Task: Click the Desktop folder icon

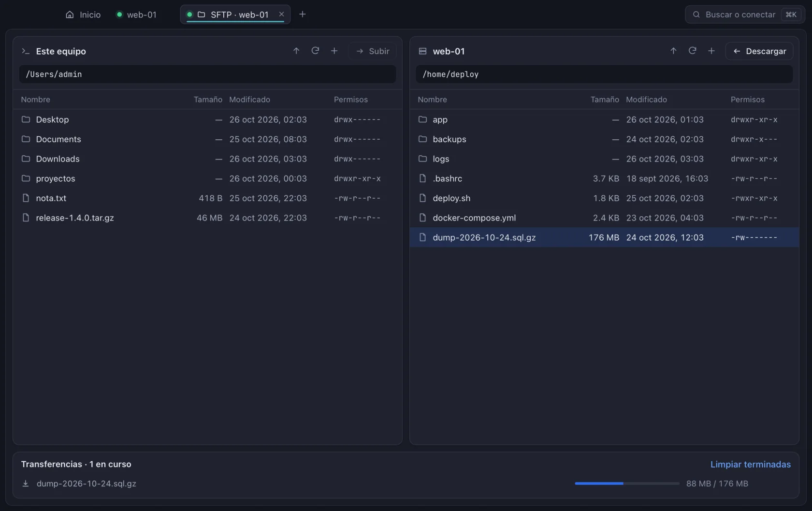Action: pyautogui.click(x=26, y=119)
